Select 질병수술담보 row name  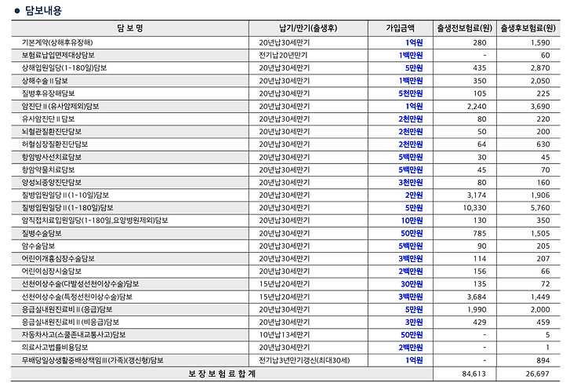click(42, 233)
